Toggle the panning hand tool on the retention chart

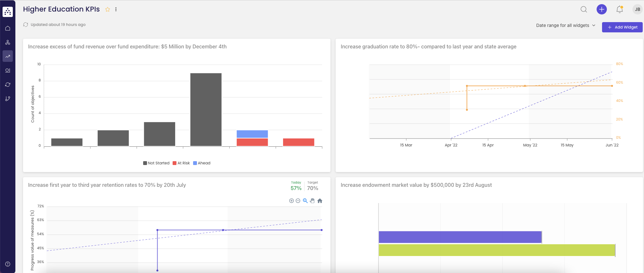[312, 201]
